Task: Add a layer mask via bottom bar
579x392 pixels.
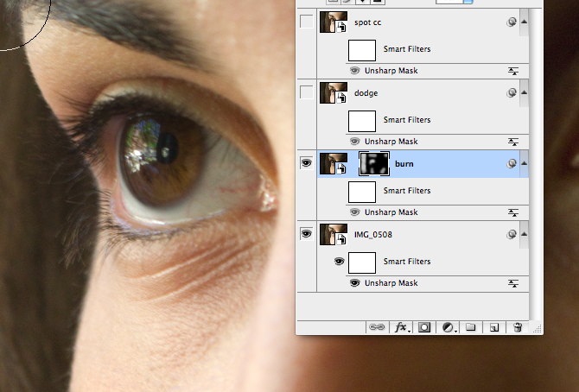Action: 424,327
